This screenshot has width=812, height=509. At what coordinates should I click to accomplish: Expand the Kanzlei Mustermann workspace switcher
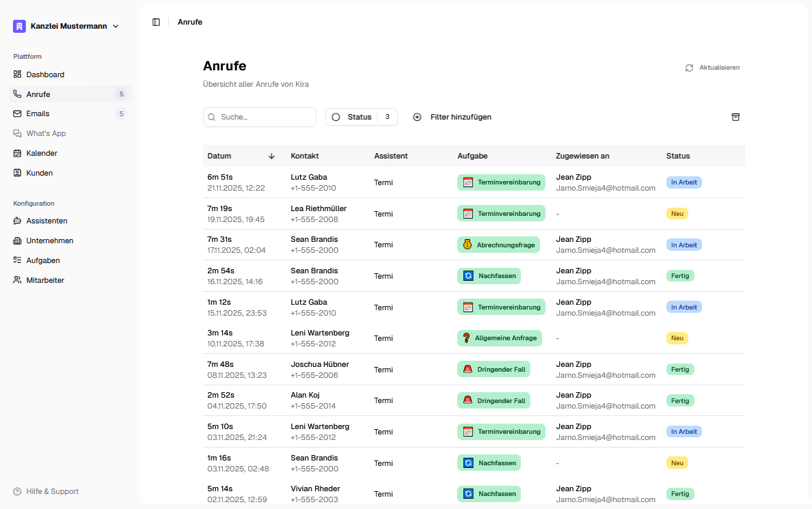[x=66, y=26]
